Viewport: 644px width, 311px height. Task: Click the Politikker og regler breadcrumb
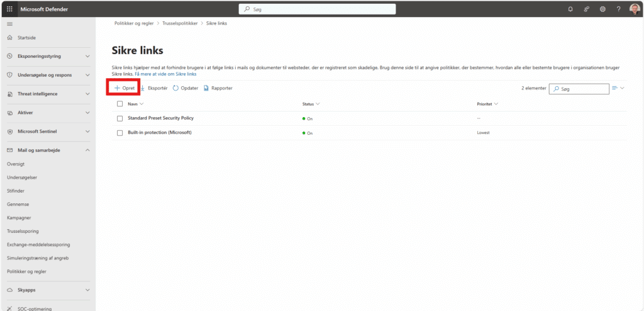coord(134,23)
